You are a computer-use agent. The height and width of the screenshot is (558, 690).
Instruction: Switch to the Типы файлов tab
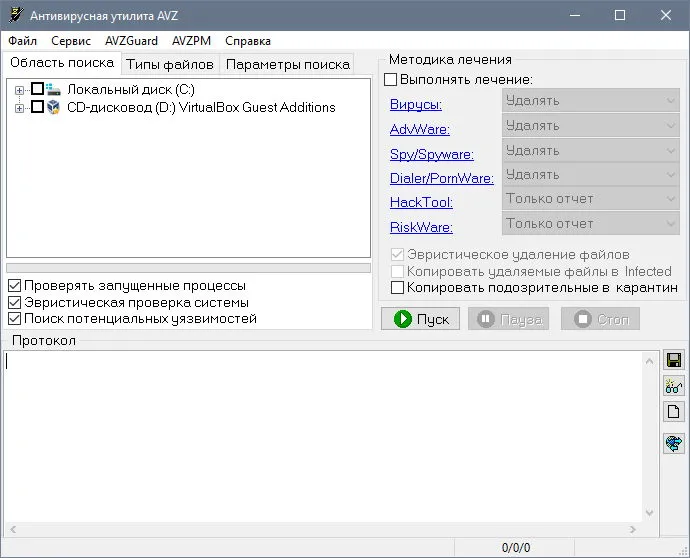170,65
